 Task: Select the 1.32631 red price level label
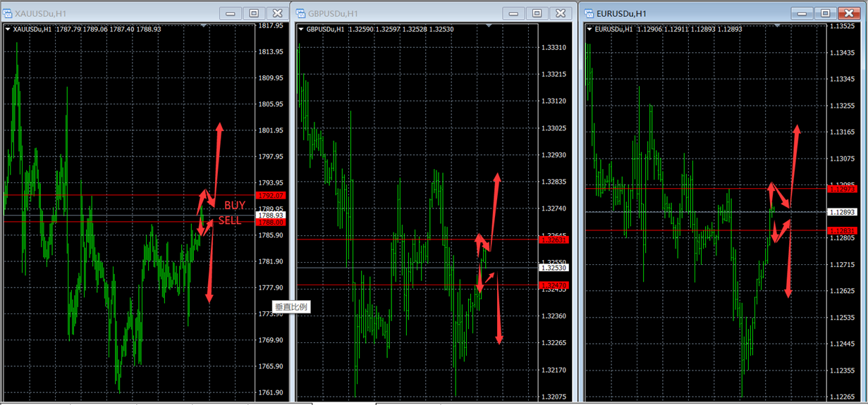554,239
